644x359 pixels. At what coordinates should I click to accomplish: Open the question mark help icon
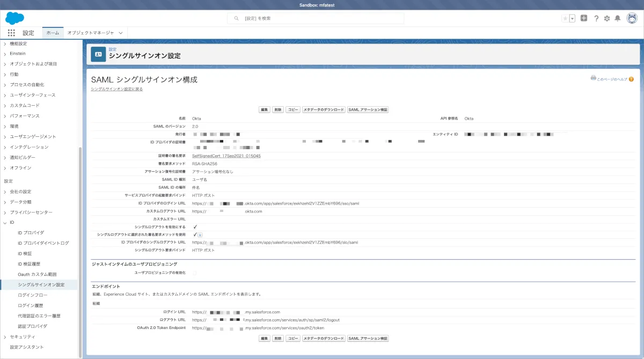(596, 18)
